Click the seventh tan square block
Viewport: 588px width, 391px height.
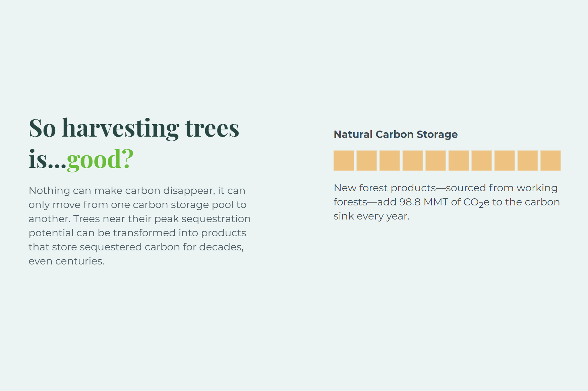pyautogui.click(x=482, y=160)
